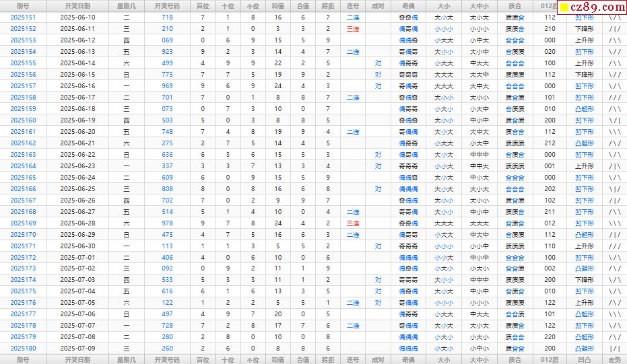This screenshot has width=627, height=364.
Task: Click winning number 499
Action: tap(167, 63)
